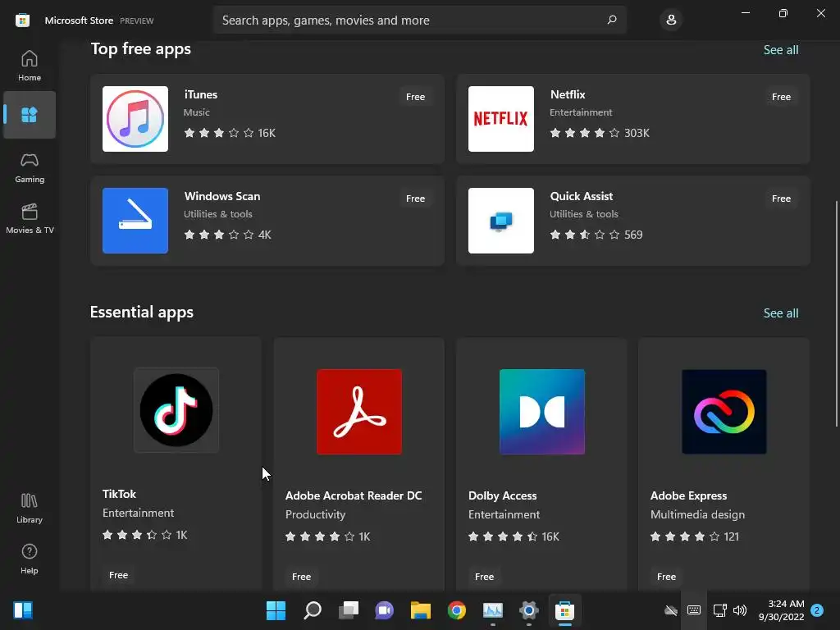Click the Dolby Access title text
The width and height of the screenshot is (840, 630).
coord(503,495)
